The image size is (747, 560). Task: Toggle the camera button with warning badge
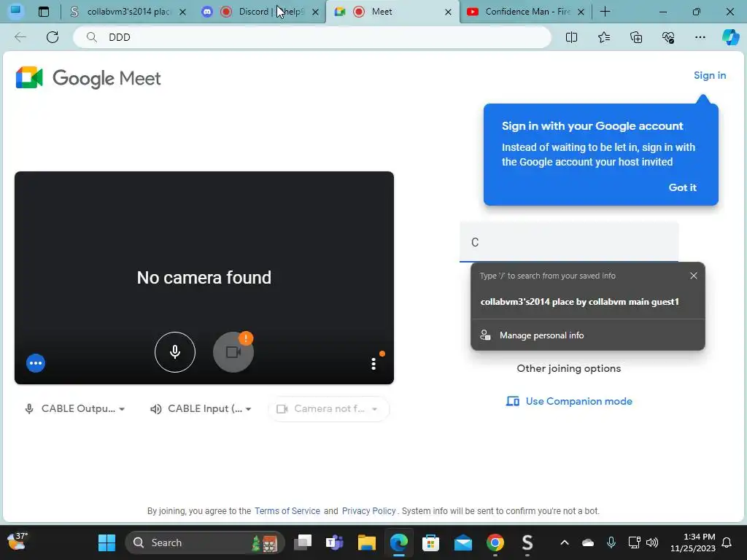click(233, 352)
